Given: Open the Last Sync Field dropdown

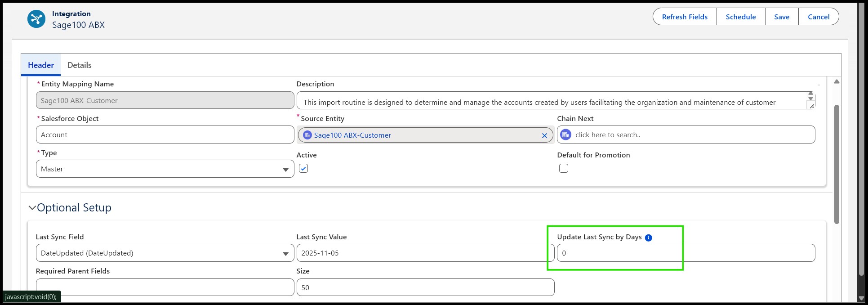Looking at the screenshot, I should tap(165, 253).
